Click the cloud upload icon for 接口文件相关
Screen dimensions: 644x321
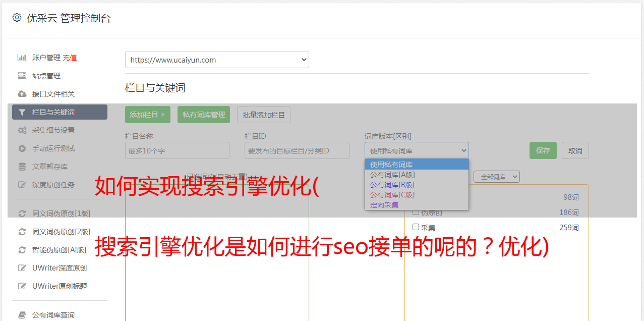pos(22,94)
